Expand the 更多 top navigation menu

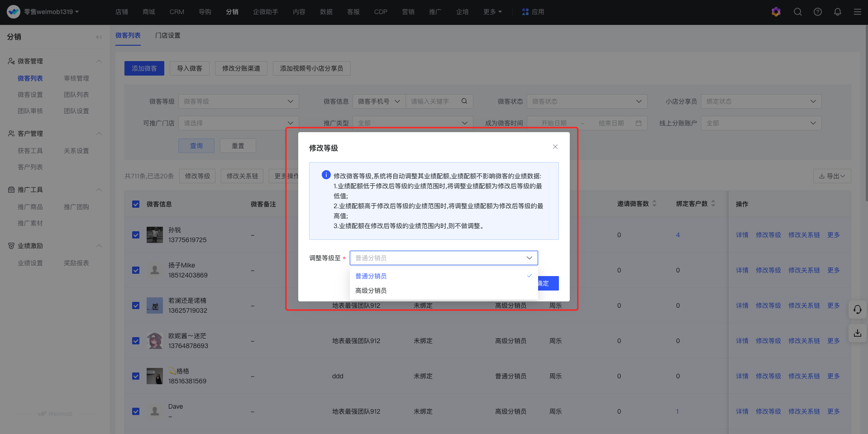click(492, 12)
